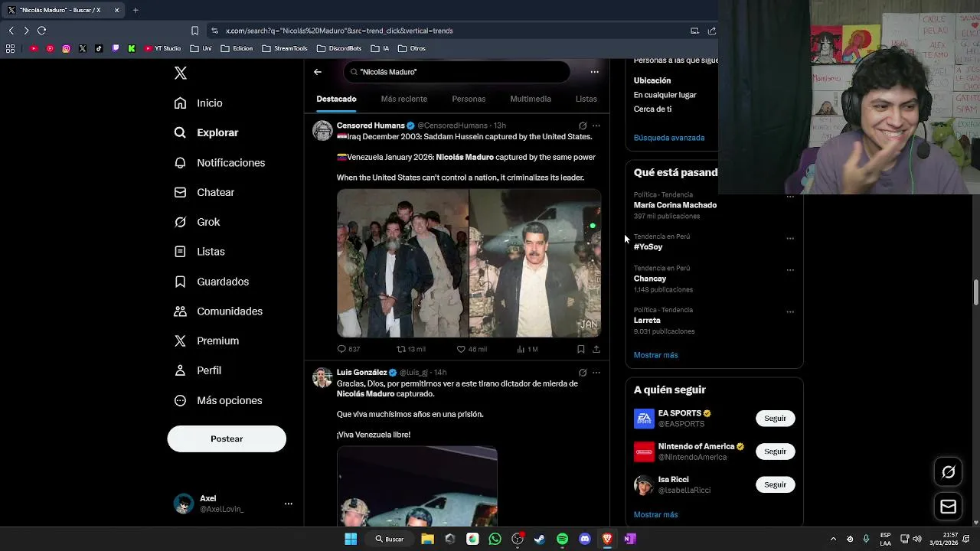Image resolution: width=980 pixels, height=551 pixels.
Task: Select the Destacado tab
Action: (336, 99)
